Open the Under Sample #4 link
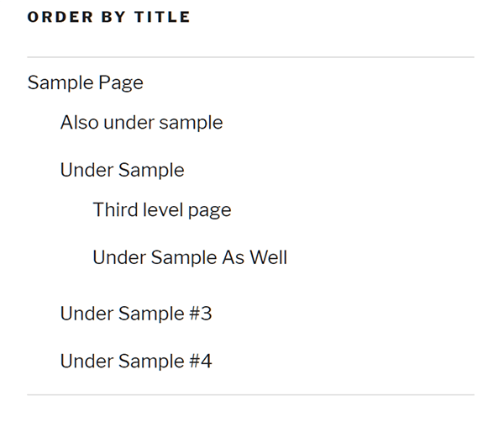 [136, 361]
